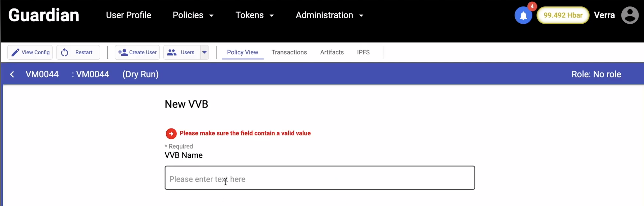Image resolution: width=644 pixels, height=206 pixels.
Task: Click the back arrow beside VM0044
Action: point(12,74)
